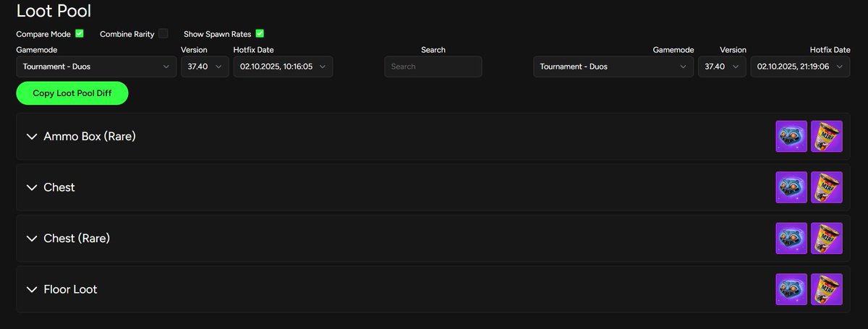Disable the Compare Mode checkbox
The height and width of the screenshot is (329, 868).
pyautogui.click(x=80, y=33)
